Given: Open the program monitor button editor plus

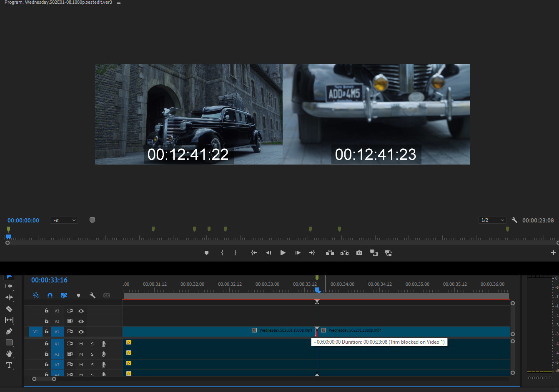Looking at the screenshot, I should coord(553,253).
